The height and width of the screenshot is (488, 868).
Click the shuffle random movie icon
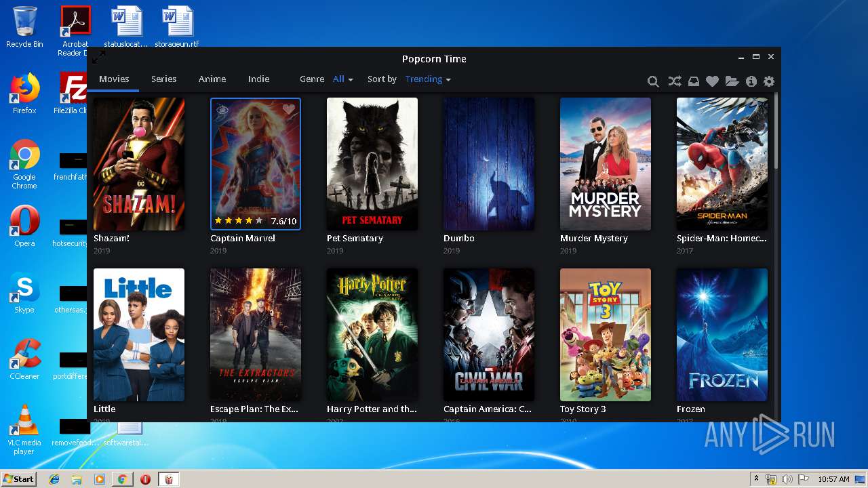tap(674, 81)
